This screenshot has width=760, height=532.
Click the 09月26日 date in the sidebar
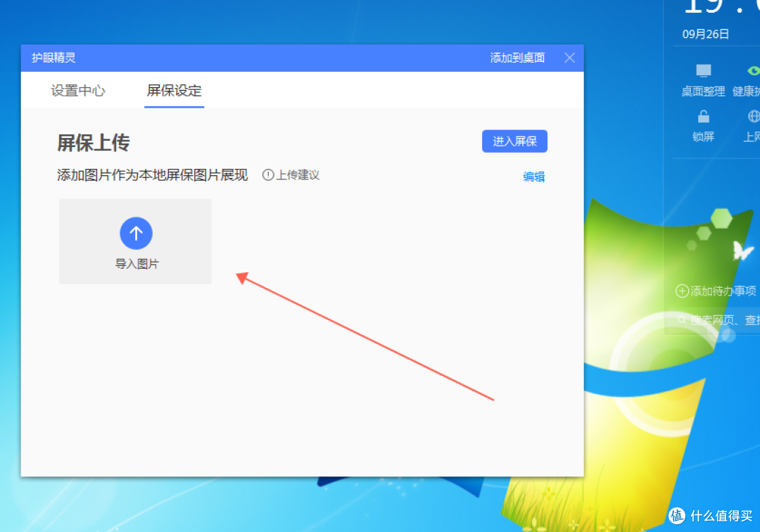click(x=705, y=34)
